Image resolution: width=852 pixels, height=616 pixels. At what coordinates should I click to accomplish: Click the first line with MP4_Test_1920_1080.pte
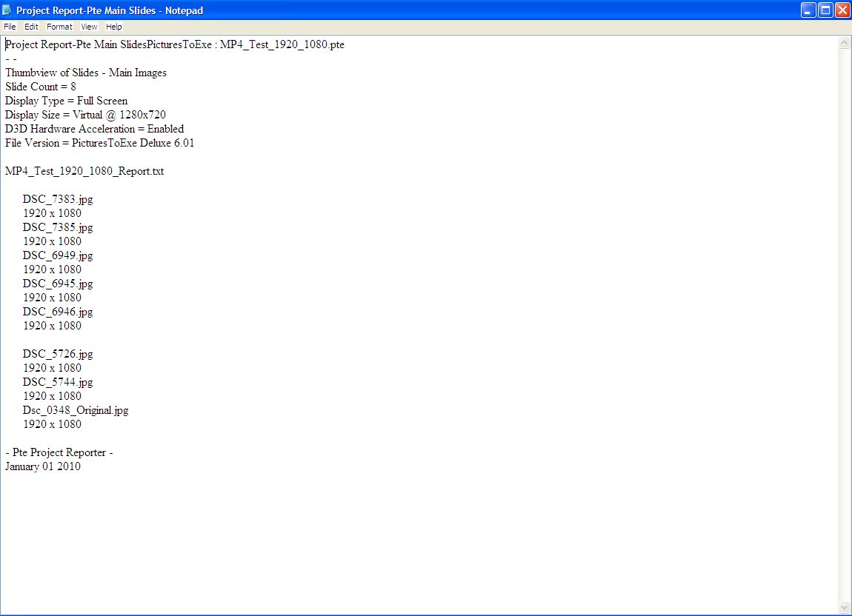click(174, 44)
